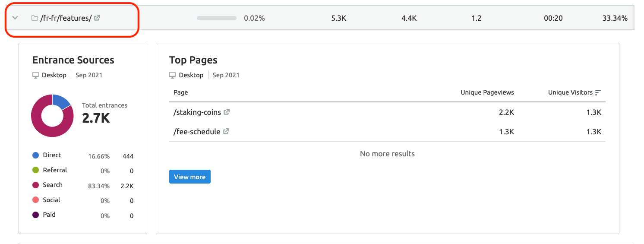Collapse the /fr-fr/features/ row chevron
This screenshot has height=244, width=644.
tap(16, 18)
